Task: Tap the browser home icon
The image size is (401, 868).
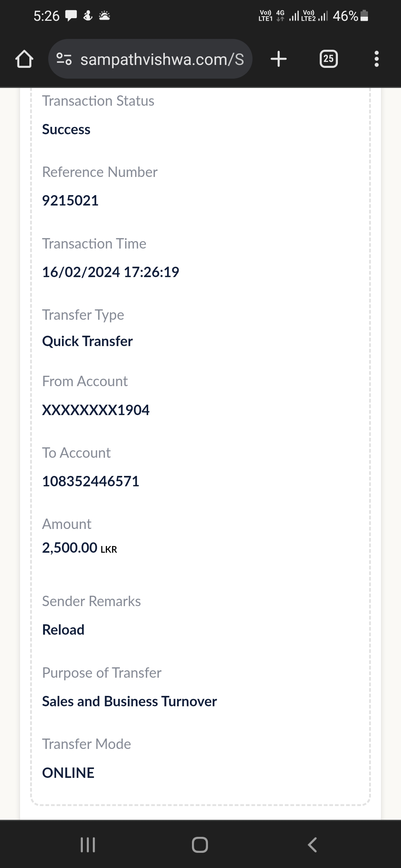Action: 24,59
